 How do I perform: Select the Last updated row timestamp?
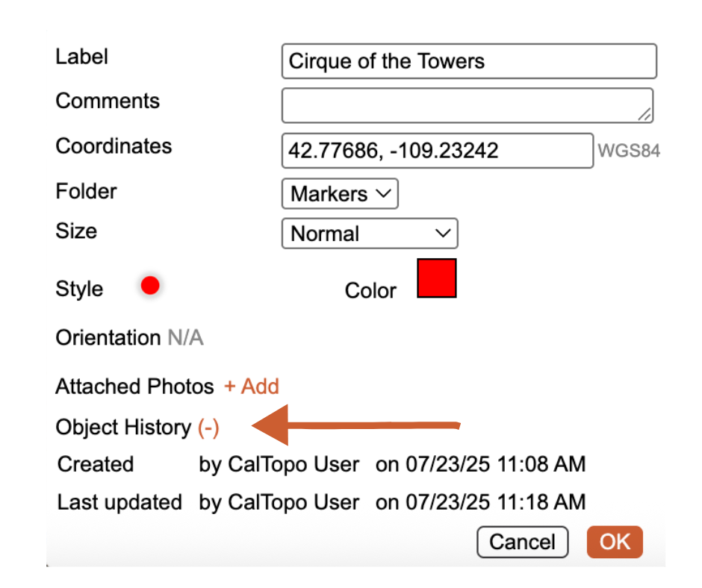480,502
